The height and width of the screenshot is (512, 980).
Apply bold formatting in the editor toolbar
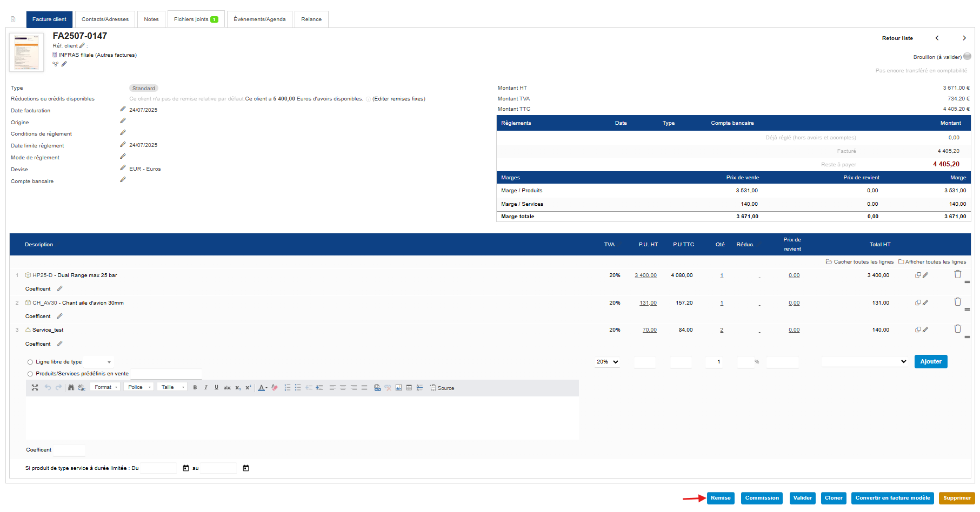[x=195, y=388]
